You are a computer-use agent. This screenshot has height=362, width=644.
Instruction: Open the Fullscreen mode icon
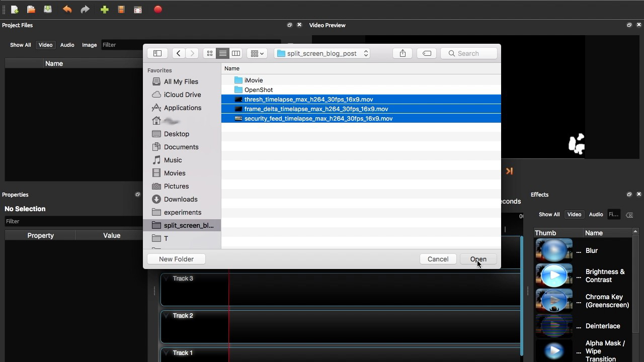(x=138, y=9)
